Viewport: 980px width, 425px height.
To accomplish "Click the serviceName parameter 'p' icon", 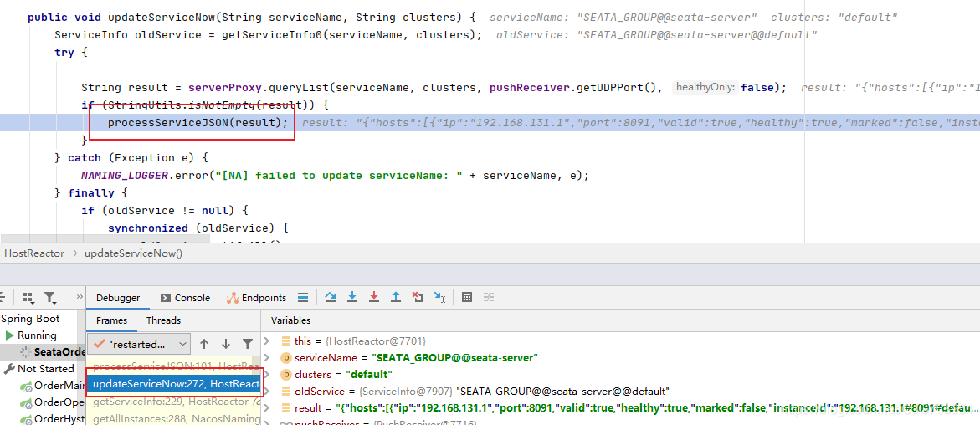I will tap(285, 358).
